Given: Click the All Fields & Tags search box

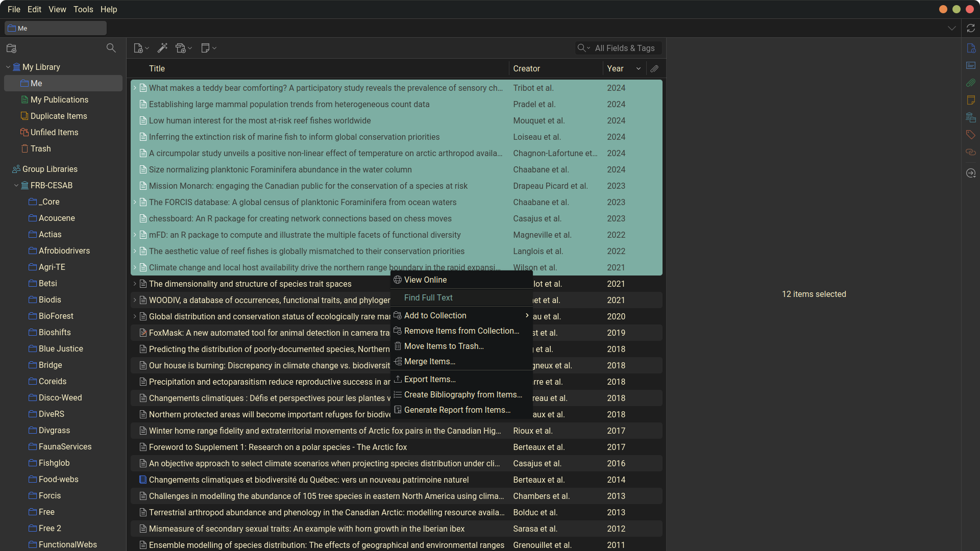Looking at the screenshot, I should (x=625, y=48).
